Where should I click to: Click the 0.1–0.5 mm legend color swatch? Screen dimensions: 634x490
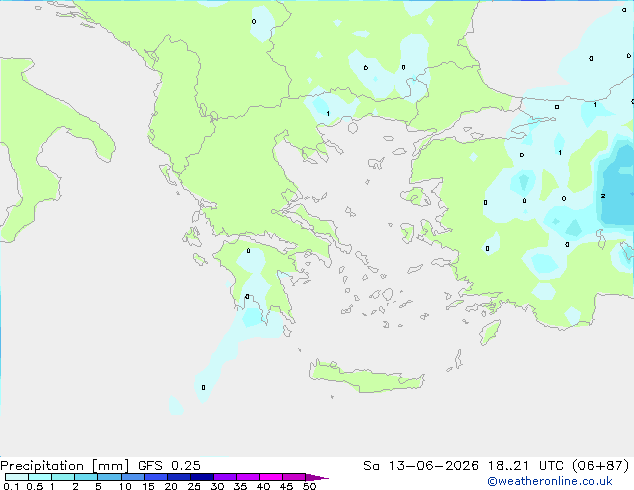[x=17, y=477]
